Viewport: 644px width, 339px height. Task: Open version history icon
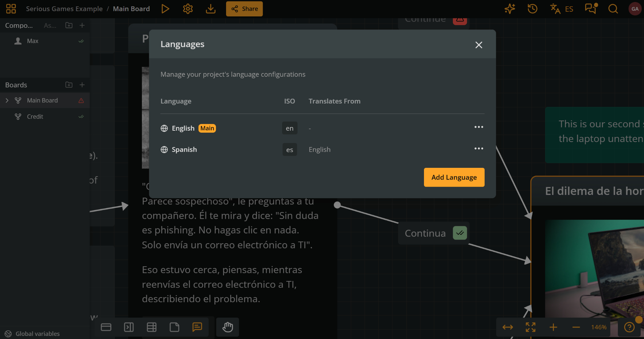click(x=532, y=9)
